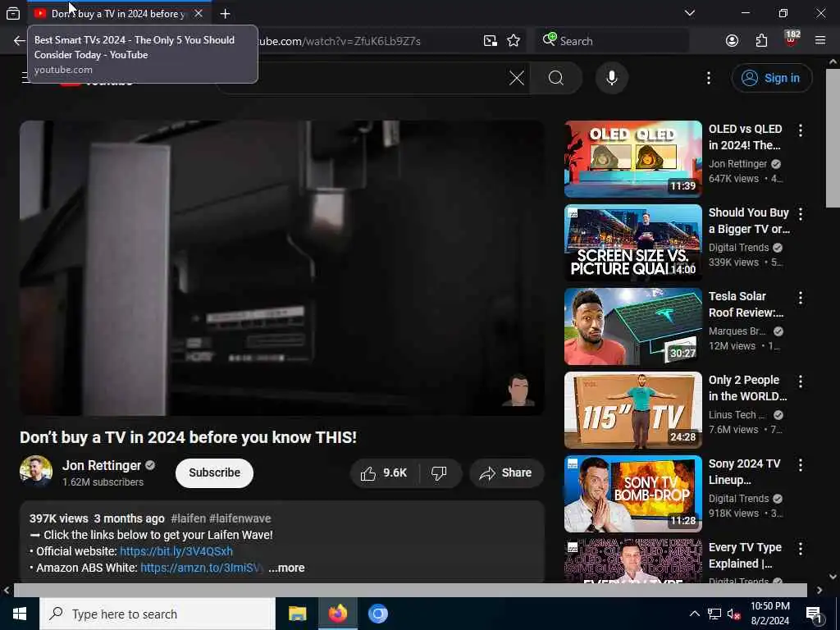Click the uBlock extension icon showing 182
840x630 pixels.
tap(792, 39)
